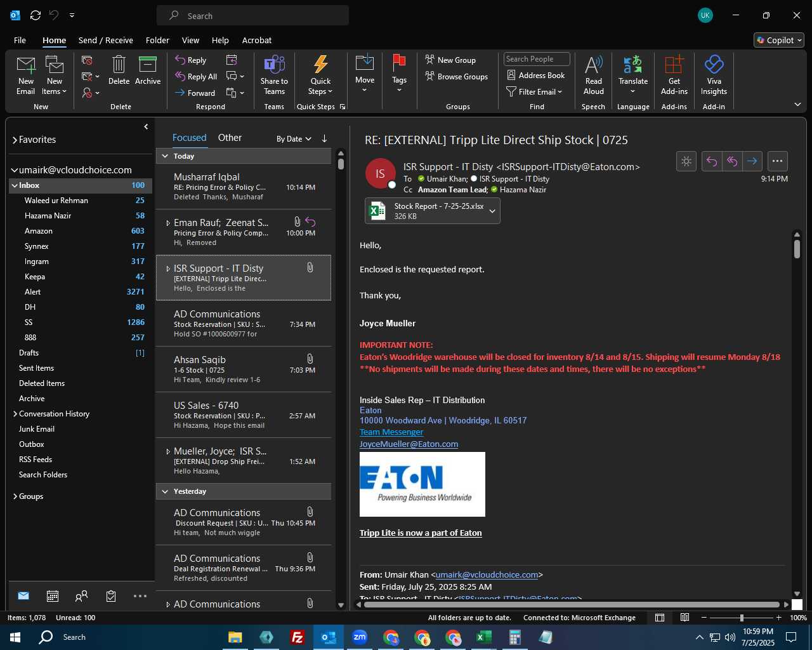812x650 pixels.
Task: Collapse the Yesterday message group
Action: (165, 491)
